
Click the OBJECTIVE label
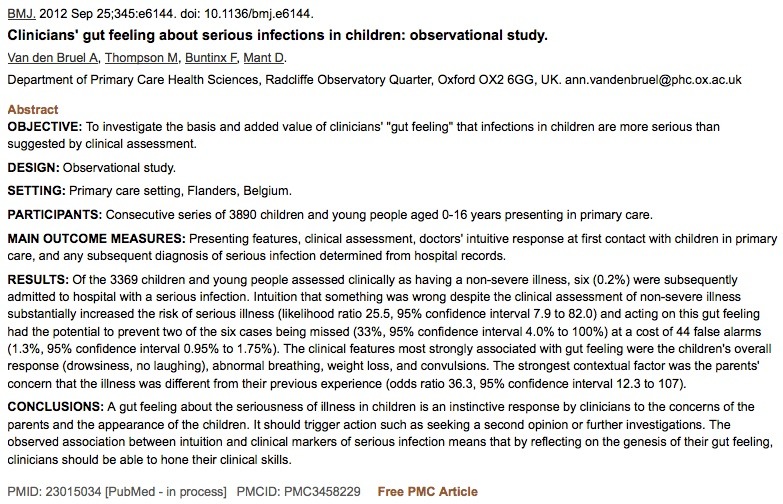click(44, 127)
